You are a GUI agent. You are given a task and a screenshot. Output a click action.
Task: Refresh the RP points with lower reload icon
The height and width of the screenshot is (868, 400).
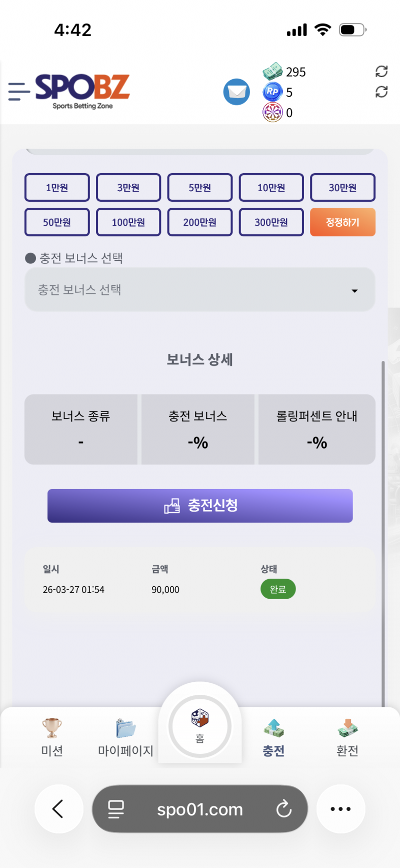381,92
